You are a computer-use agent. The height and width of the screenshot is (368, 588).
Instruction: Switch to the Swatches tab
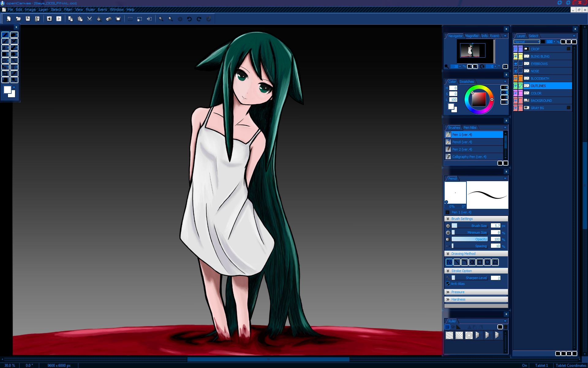click(467, 82)
